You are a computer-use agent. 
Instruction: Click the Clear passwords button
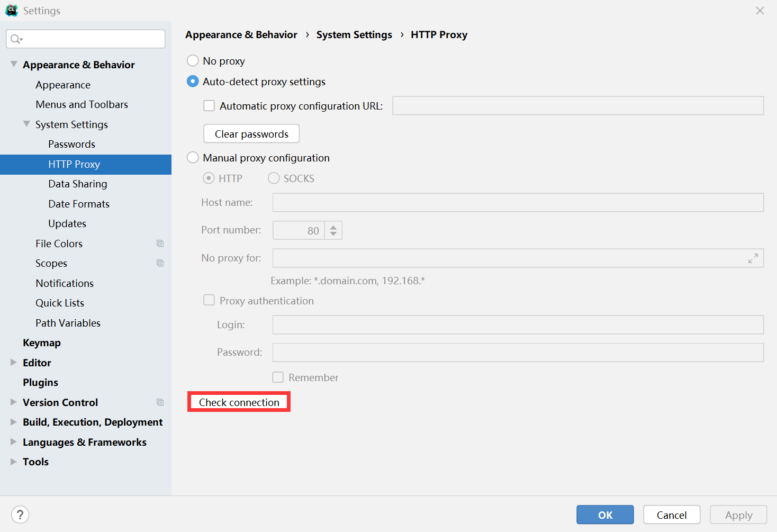(251, 133)
